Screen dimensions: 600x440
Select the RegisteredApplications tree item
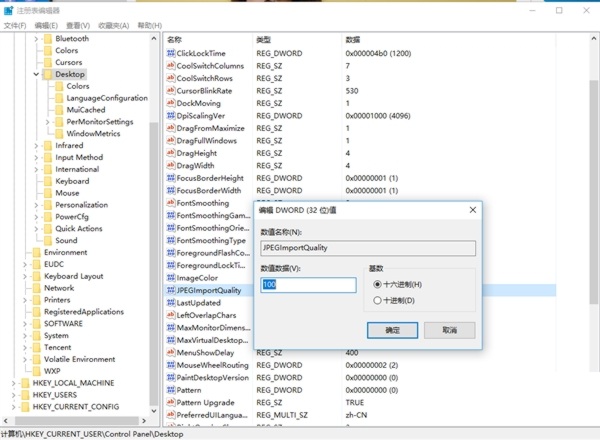[x=84, y=312]
